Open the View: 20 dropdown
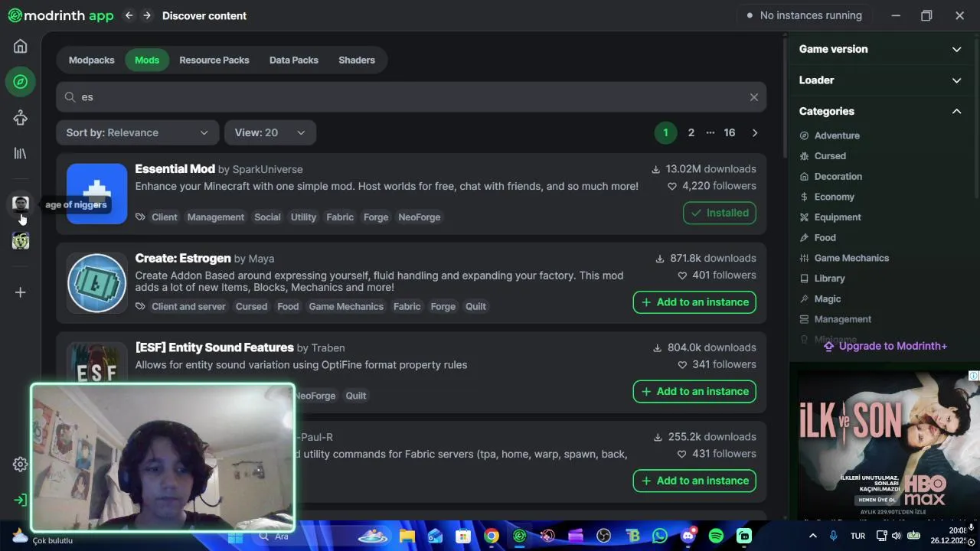Image resolution: width=980 pixels, height=551 pixels. 269,132
